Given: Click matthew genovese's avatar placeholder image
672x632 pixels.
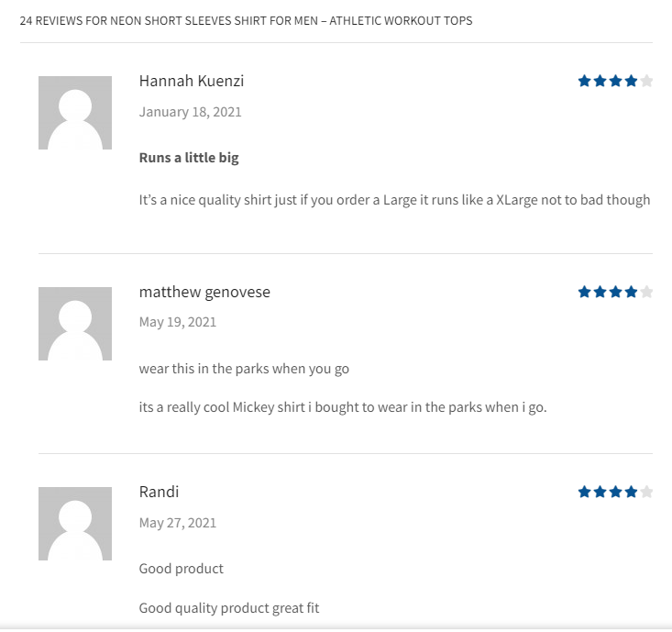Looking at the screenshot, I should coord(75,324).
